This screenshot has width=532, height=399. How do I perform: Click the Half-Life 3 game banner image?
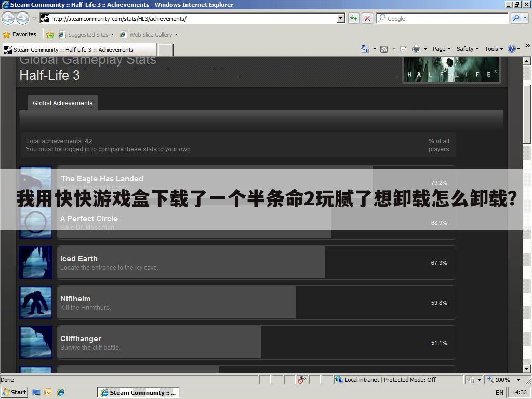coord(451,70)
